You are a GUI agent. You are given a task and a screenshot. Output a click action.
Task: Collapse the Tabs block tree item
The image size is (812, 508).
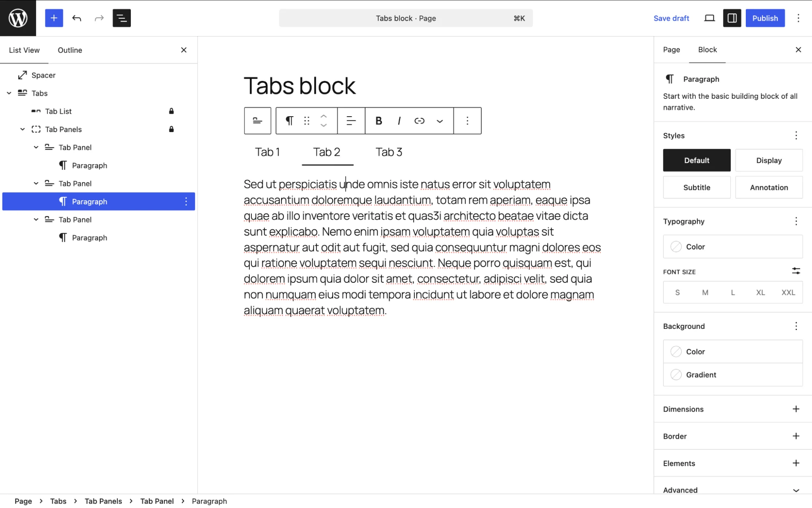pyautogui.click(x=9, y=93)
